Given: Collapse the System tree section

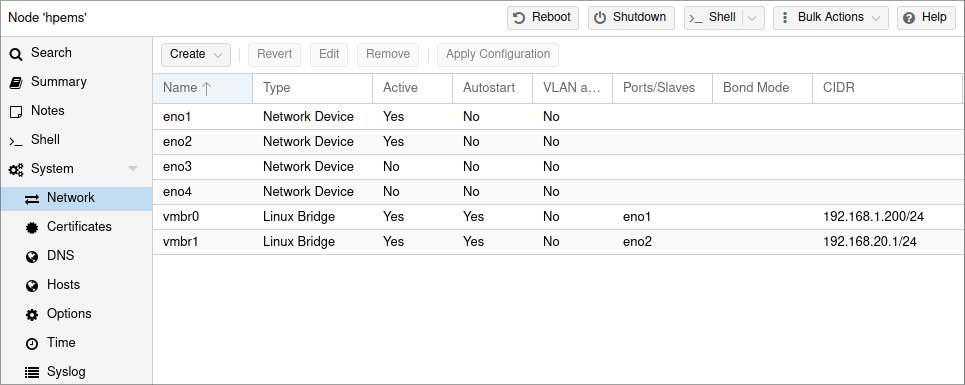Looking at the screenshot, I should [x=132, y=169].
